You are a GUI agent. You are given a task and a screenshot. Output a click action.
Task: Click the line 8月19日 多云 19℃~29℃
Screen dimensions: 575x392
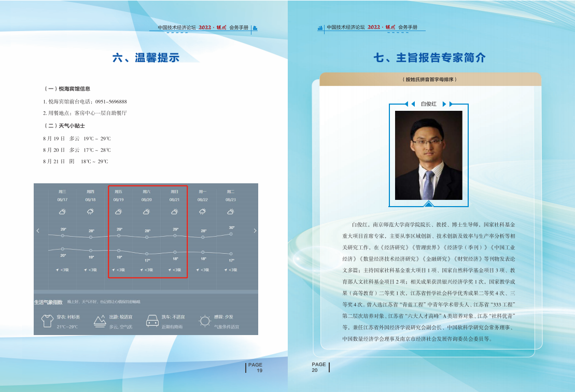pos(77,138)
